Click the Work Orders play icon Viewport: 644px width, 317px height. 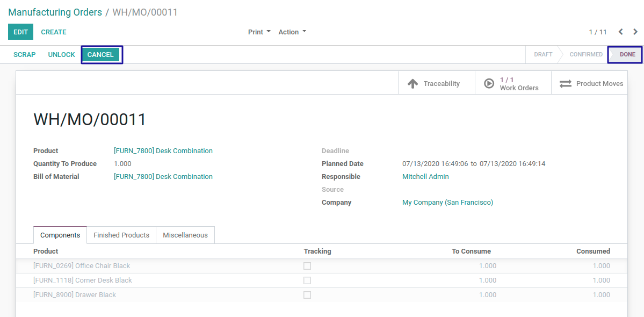pos(489,84)
